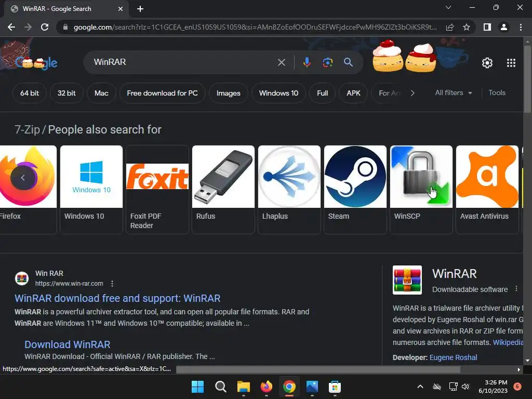Click the WinRAR search input field

[183, 62]
